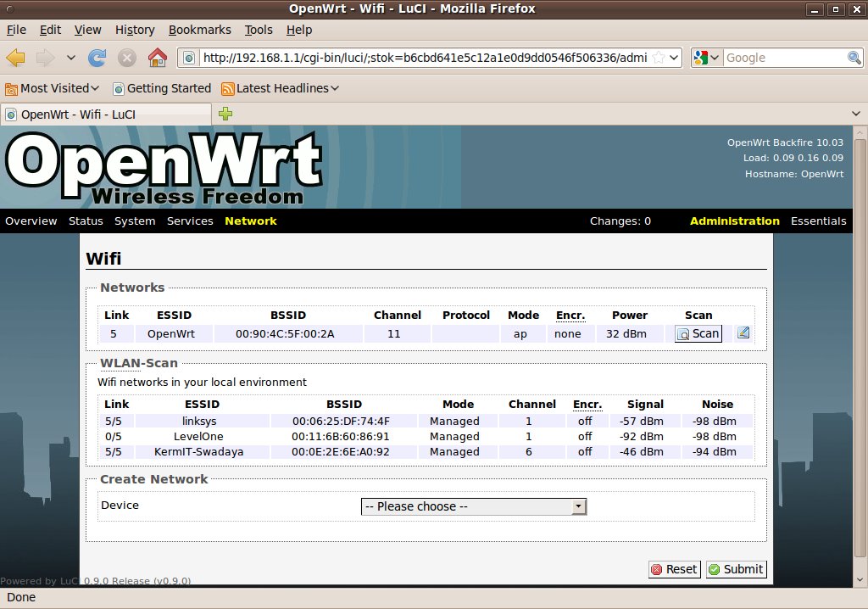Switch to the Status navigation tab

click(86, 221)
